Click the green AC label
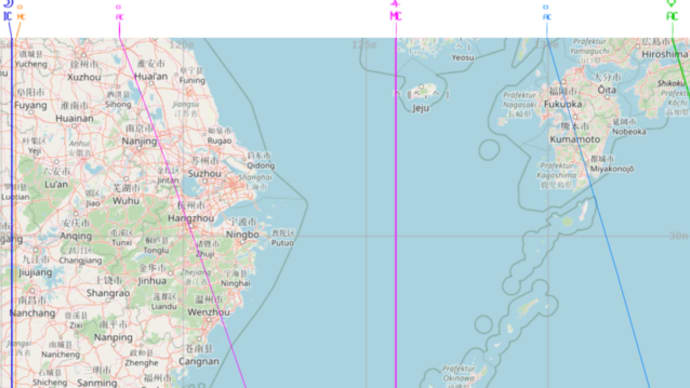 (x=672, y=16)
